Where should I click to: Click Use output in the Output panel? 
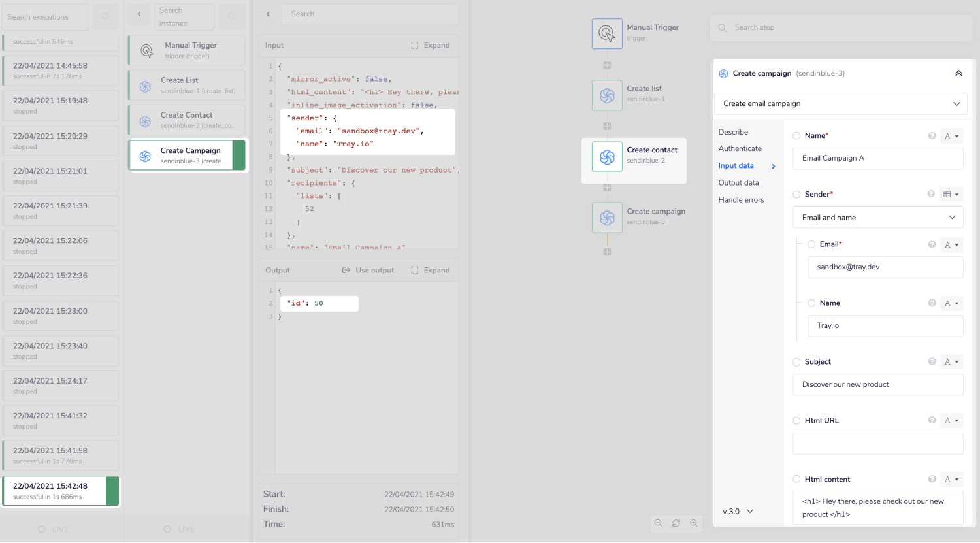(x=368, y=271)
